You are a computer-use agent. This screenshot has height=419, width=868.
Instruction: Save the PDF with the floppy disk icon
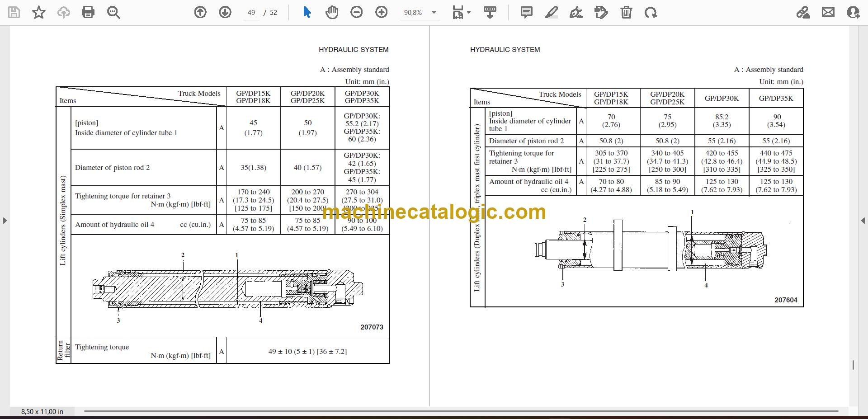(x=14, y=12)
